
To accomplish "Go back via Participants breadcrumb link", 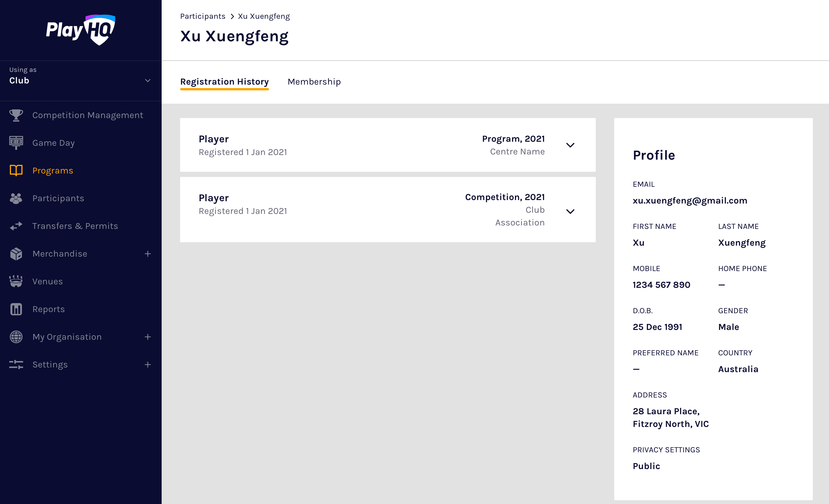I will 203,16.
